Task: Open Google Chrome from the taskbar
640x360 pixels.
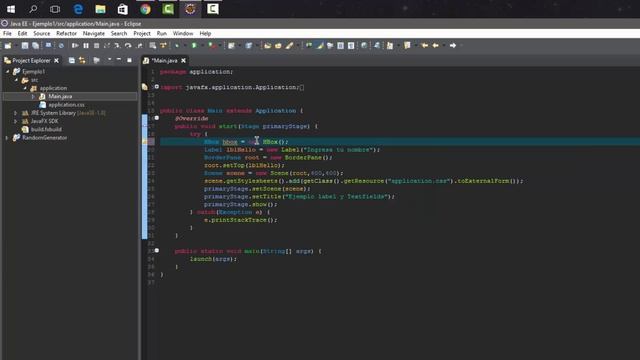Action: (145, 9)
